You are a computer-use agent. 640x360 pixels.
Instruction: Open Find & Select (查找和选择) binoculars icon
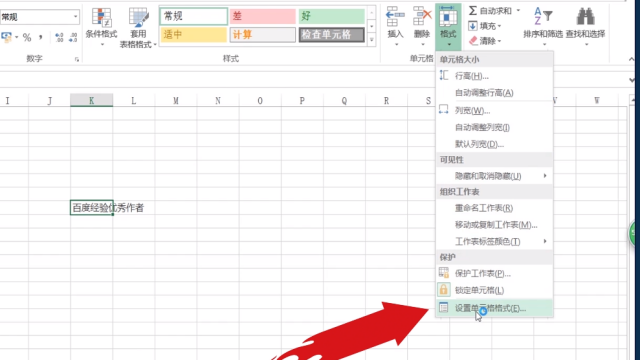(x=585, y=17)
